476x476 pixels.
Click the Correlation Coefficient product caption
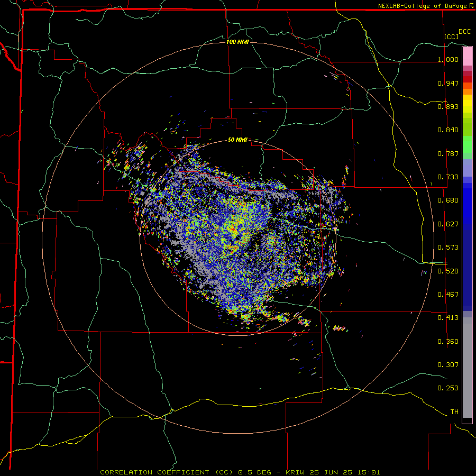[240, 472]
